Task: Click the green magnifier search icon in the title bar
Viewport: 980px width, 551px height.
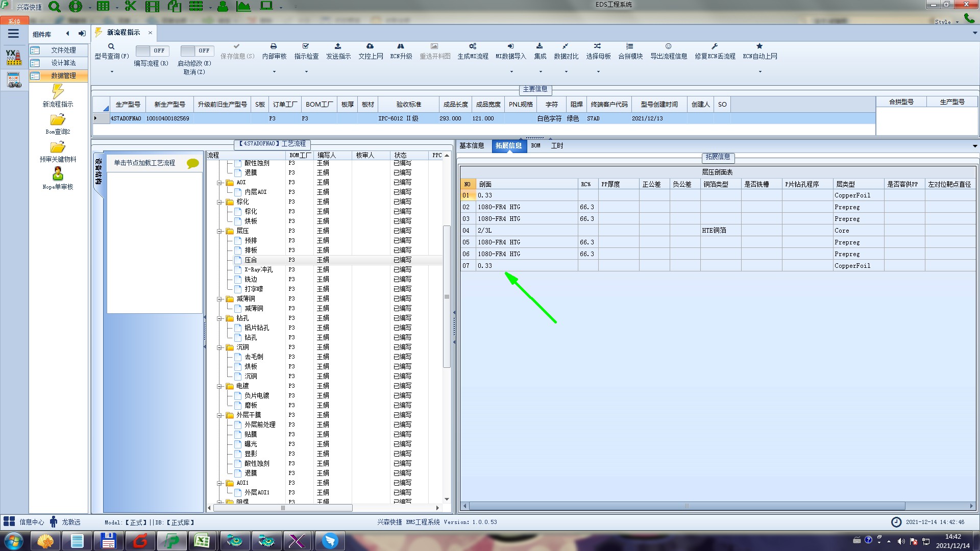Action: pyautogui.click(x=54, y=7)
